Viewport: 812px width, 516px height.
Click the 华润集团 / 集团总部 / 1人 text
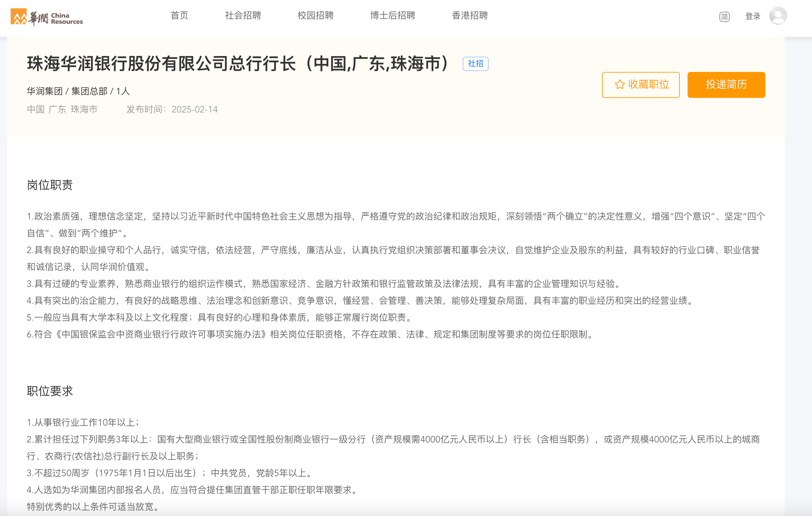(78, 91)
